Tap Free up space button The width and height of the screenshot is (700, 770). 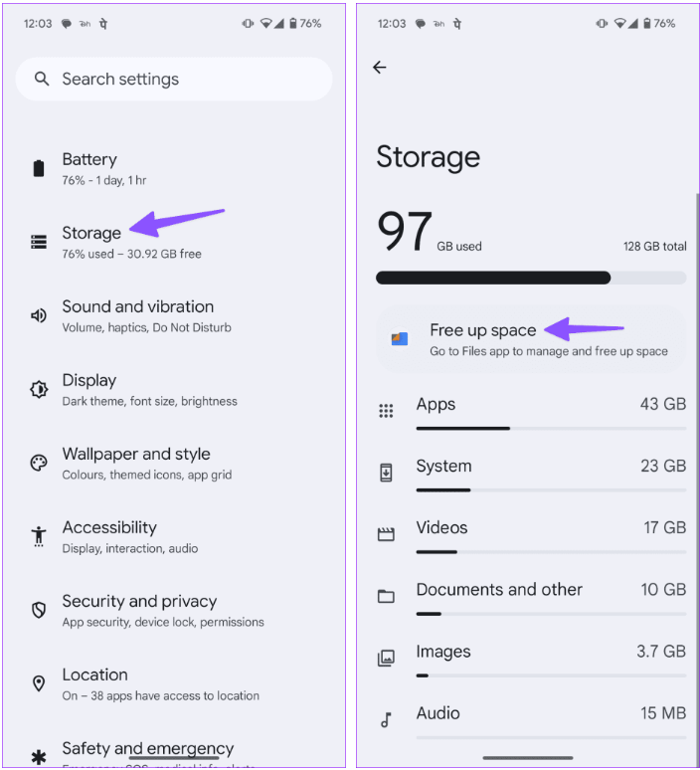tap(531, 339)
